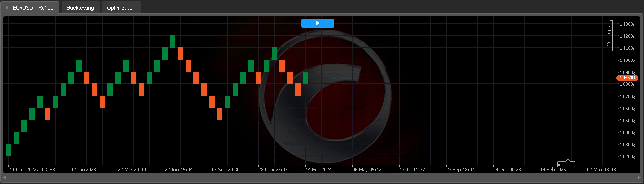
Task: Click the 1.0200 price axis label
Action: (x=627, y=157)
